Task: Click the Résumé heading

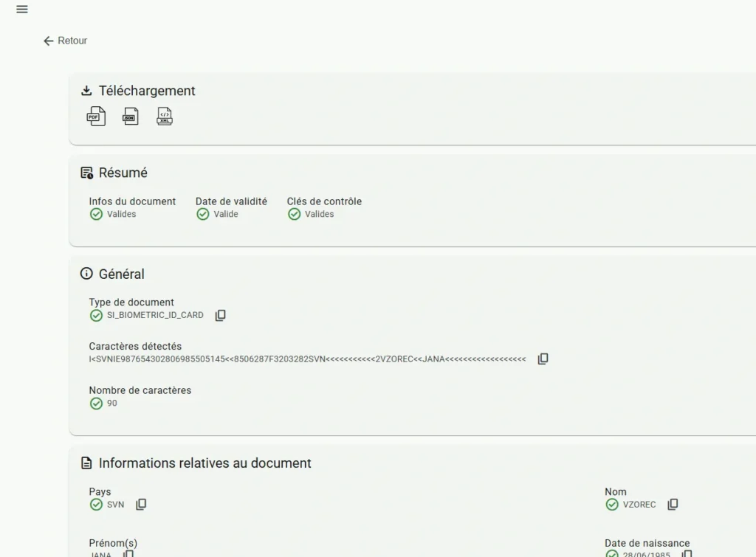Action: (123, 173)
